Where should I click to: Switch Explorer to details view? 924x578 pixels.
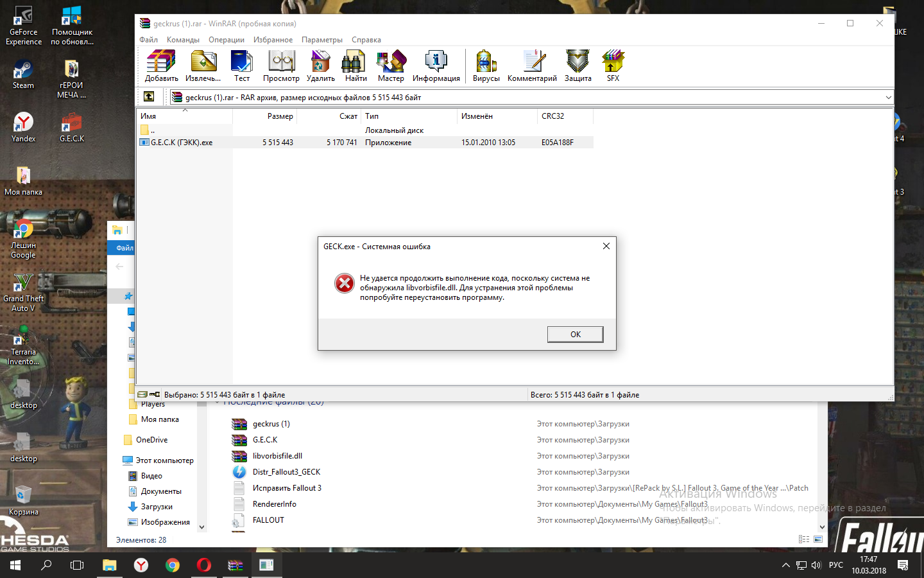[804, 539]
